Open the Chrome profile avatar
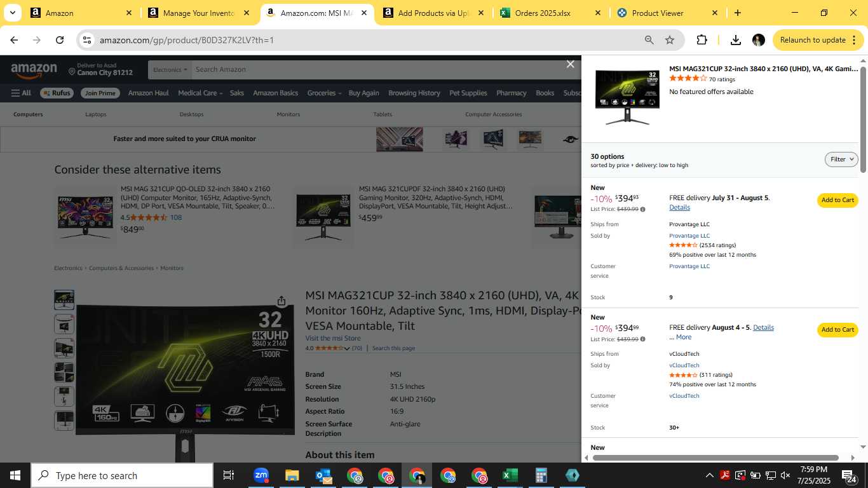The height and width of the screenshot is (488, 868). [x=758, y=40]
